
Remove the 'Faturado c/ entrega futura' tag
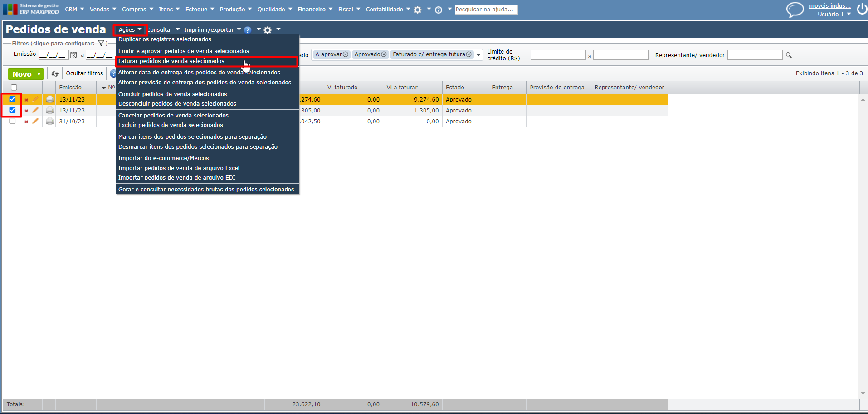(x=469, y=54)
